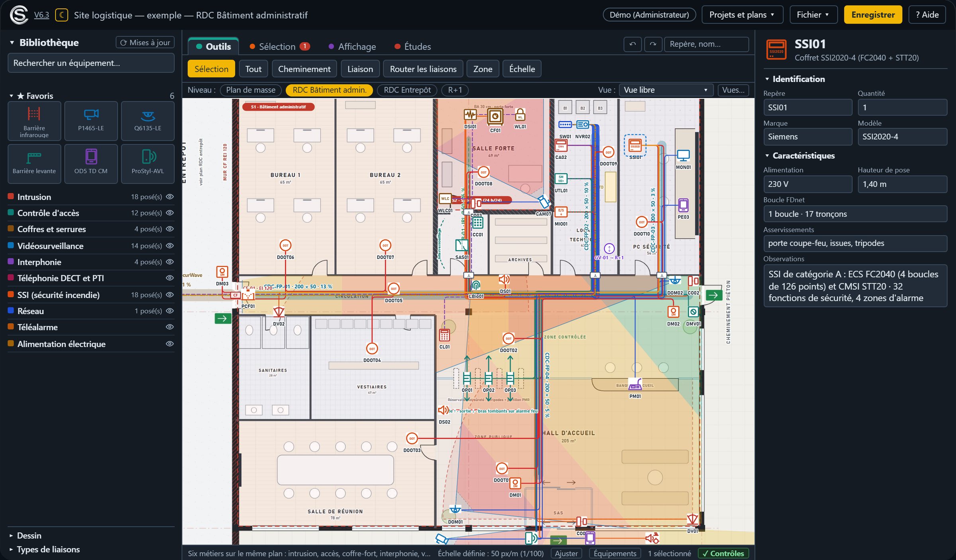Open the Projets et plans dropdown

coord(742,15)
